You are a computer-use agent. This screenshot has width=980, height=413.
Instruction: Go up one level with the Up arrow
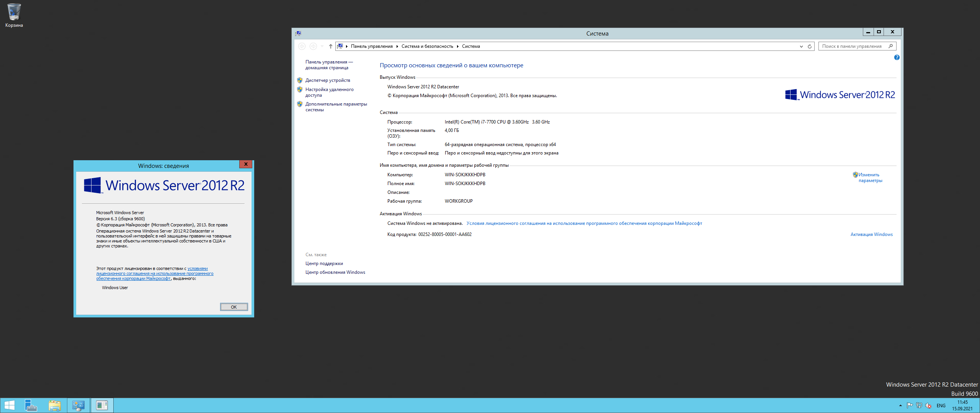[331, 46]
